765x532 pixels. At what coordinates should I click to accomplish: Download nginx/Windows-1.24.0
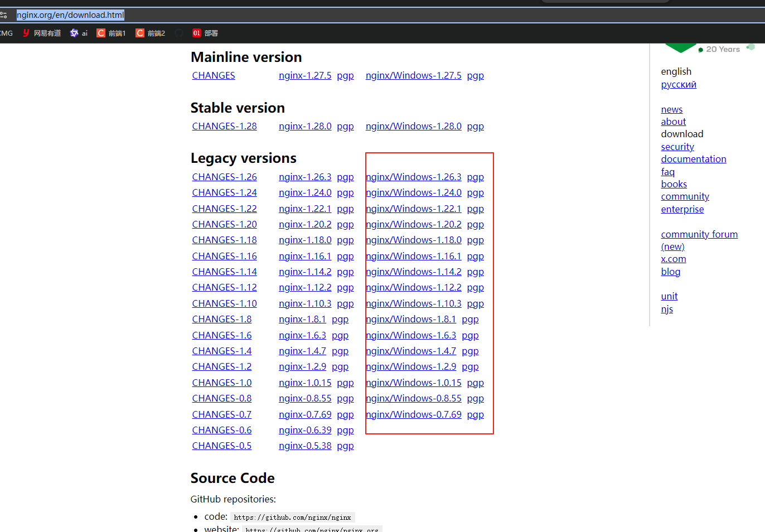(x=414, y=192)
